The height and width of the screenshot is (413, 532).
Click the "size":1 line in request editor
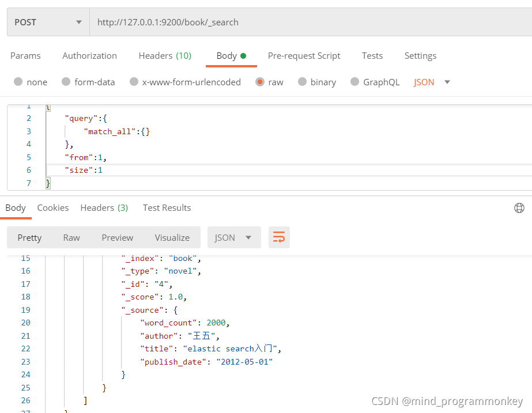[x=84, y=170]
